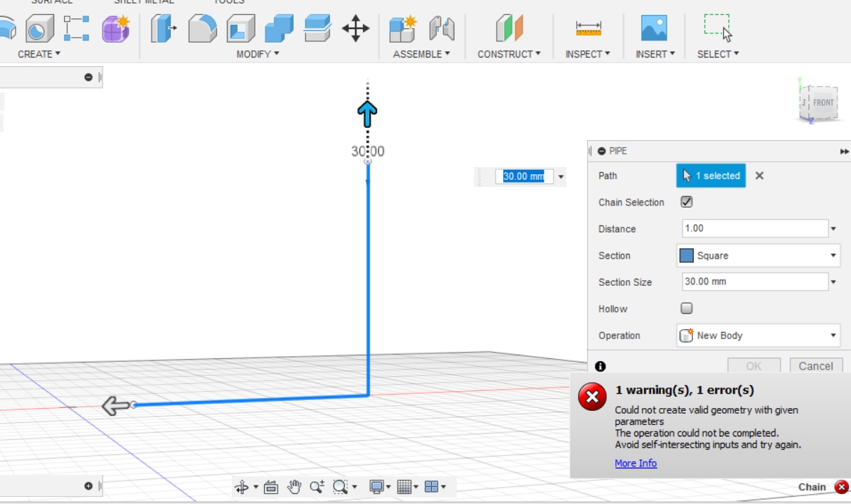Collapse the top-left browser panel
The width and height of the screenshot is (851, 504).
pos(88,77)
